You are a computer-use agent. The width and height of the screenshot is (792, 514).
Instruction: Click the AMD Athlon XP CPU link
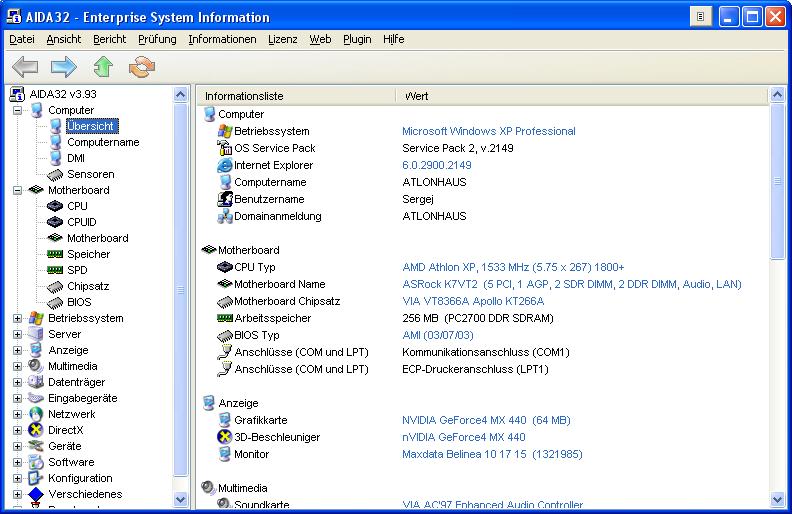click(x=513, y=267)
